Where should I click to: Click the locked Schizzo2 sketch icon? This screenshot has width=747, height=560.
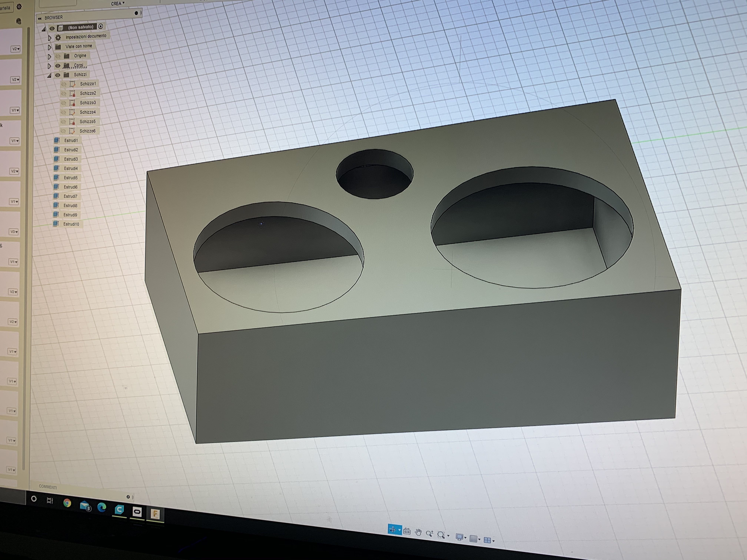[x=72, y=93]
